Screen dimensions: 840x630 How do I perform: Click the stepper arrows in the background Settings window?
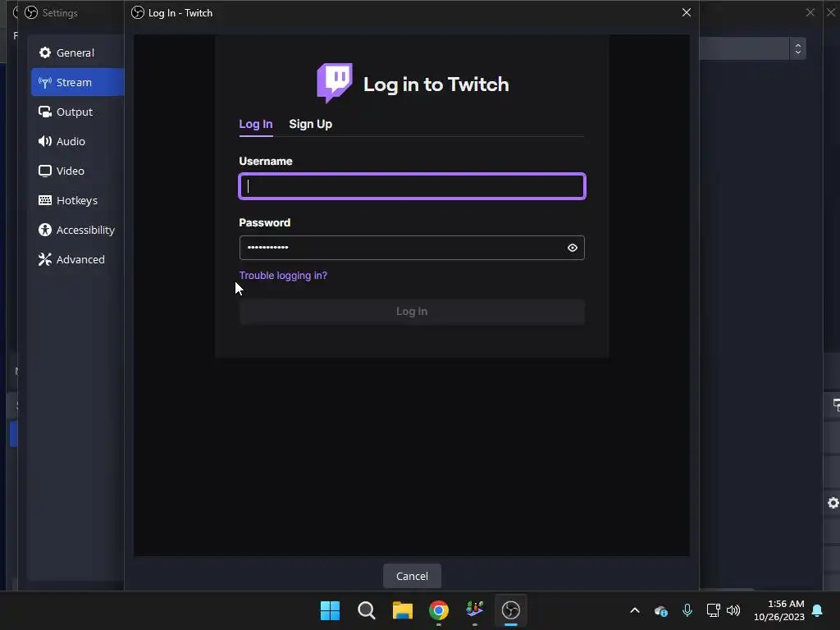(797, 48)
